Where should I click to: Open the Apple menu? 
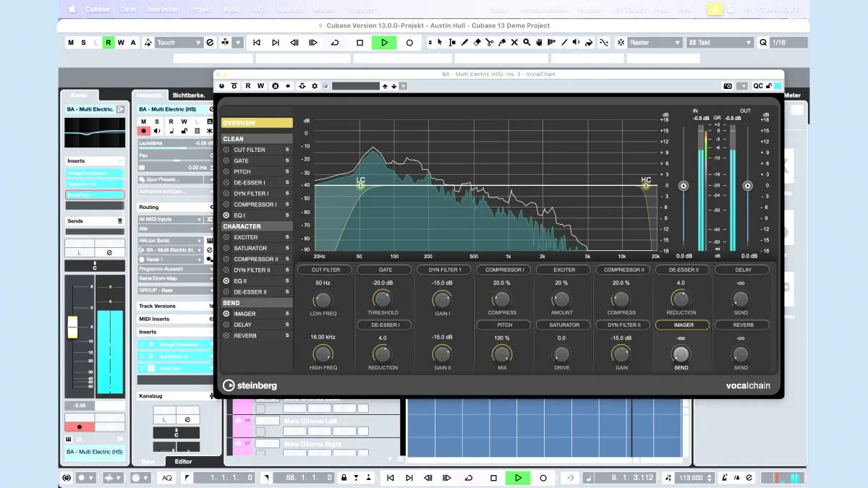[72, 9]
